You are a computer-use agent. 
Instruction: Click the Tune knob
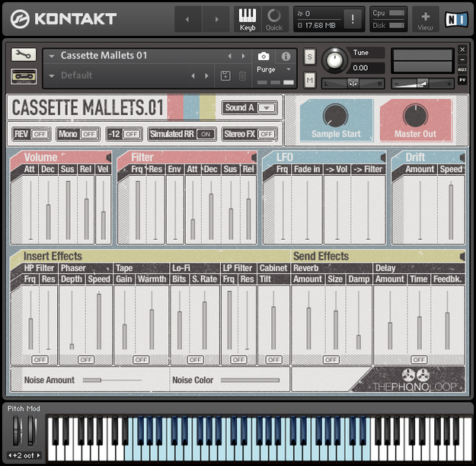pos(334,60)
